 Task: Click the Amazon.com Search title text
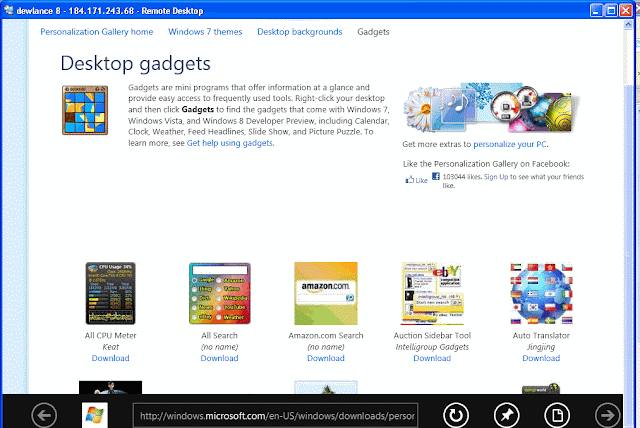pyautogui.click(x=326, y=335)
